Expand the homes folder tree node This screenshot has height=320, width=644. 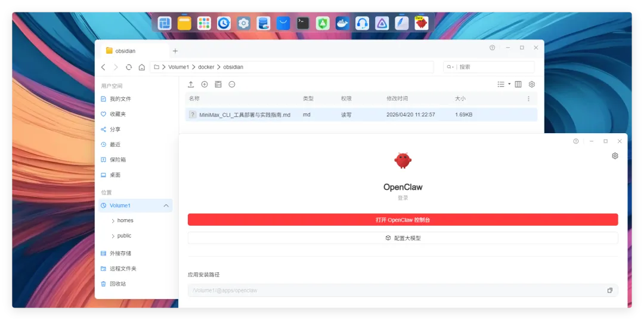(x=113, y=221)
